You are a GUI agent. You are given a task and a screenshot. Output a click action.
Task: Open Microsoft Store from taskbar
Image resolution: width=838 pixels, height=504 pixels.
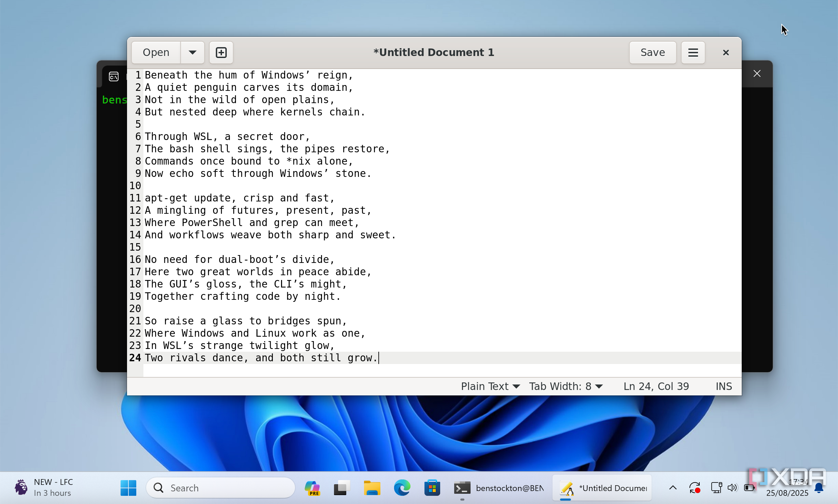pyautogui.click(x=432, y=488)
